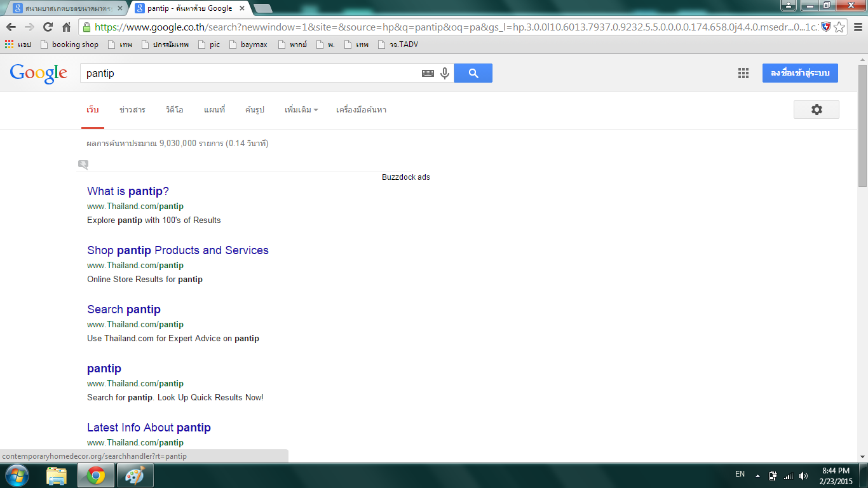Click the scrollbar down arrow

pyautogui.click(x=862, y=456)
